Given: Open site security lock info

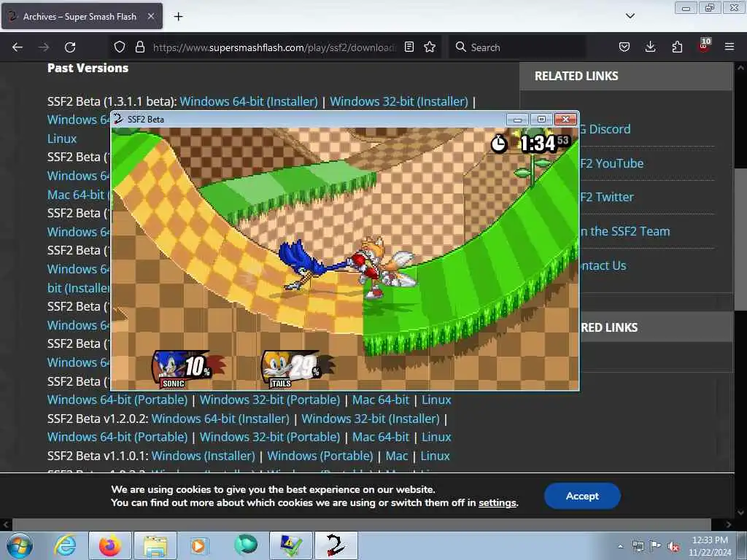Looking at the screenshot, I should pyautogui.click(x=139, y=47).
